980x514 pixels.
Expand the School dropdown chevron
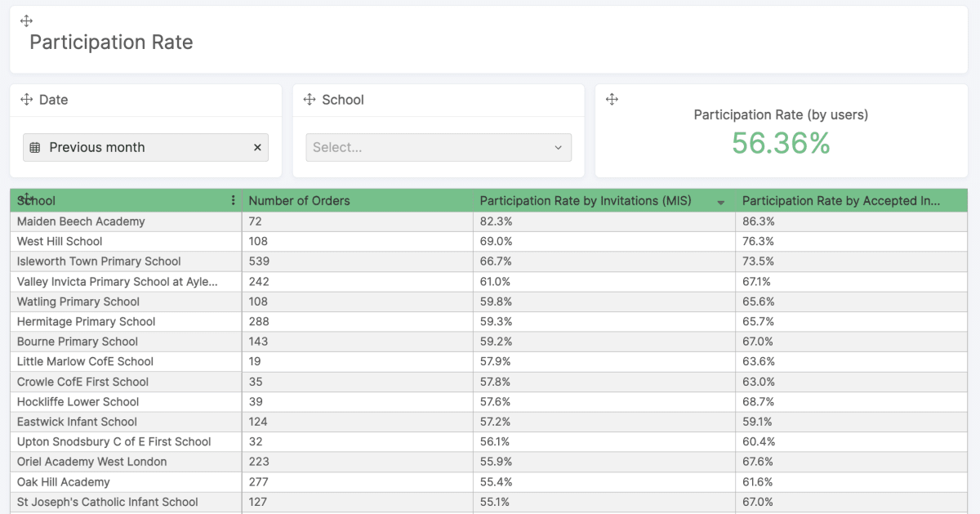click(559, 148)
